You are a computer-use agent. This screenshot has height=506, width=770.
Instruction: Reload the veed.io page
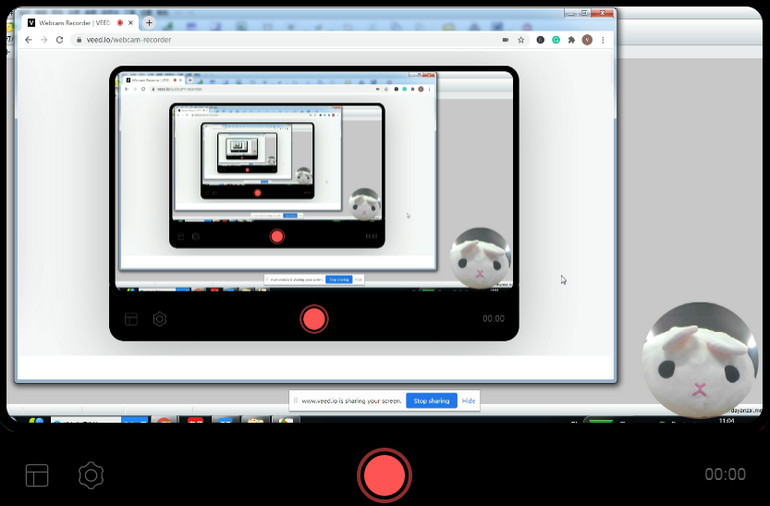pos(60,40)
